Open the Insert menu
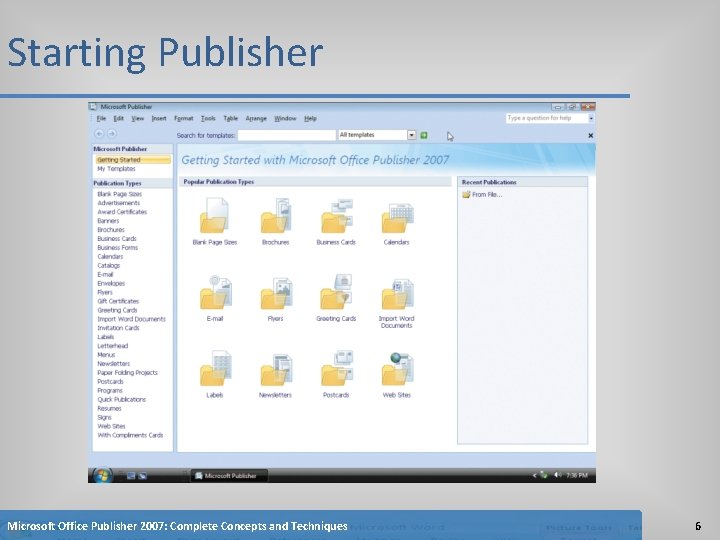 [x=159, y=118]
